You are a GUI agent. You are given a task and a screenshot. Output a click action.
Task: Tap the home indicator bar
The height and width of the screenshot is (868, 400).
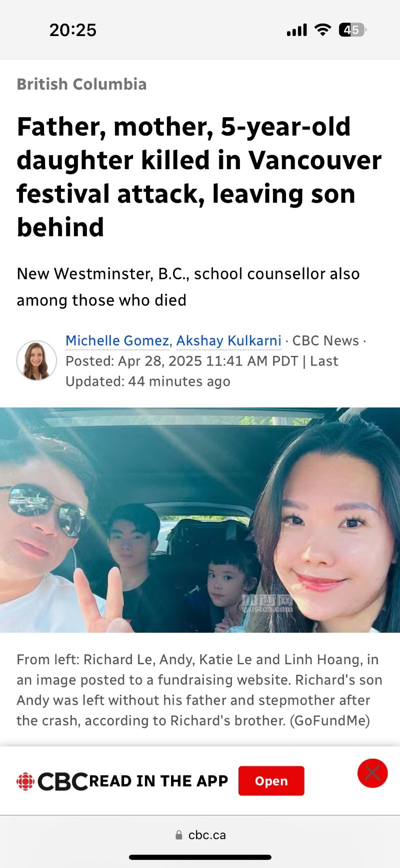click(x=200, y=857)
